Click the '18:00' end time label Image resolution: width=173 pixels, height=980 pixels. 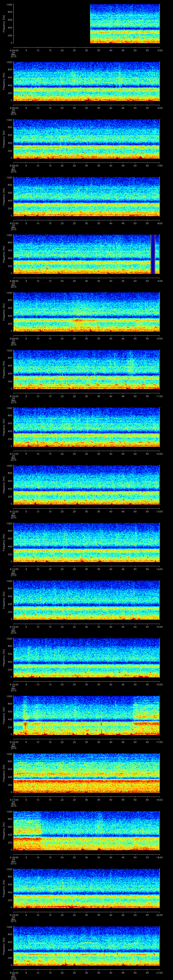[159, 799]
